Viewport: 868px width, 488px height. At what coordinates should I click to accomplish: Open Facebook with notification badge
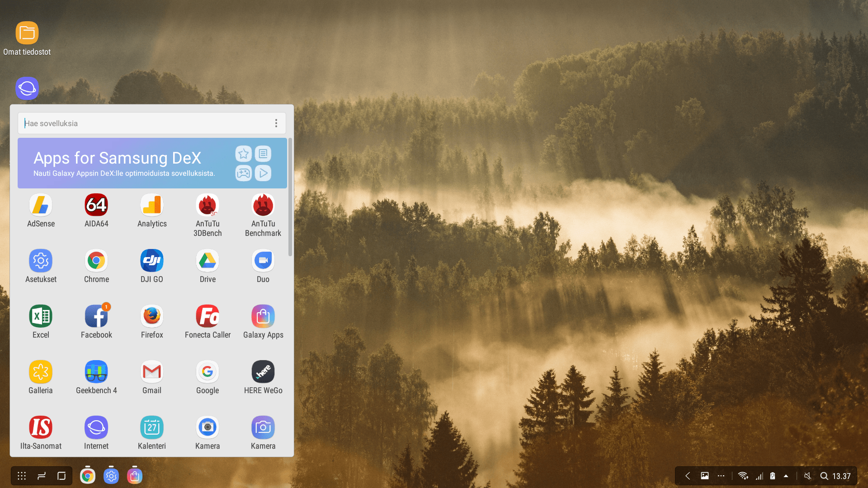pos(96,317)
